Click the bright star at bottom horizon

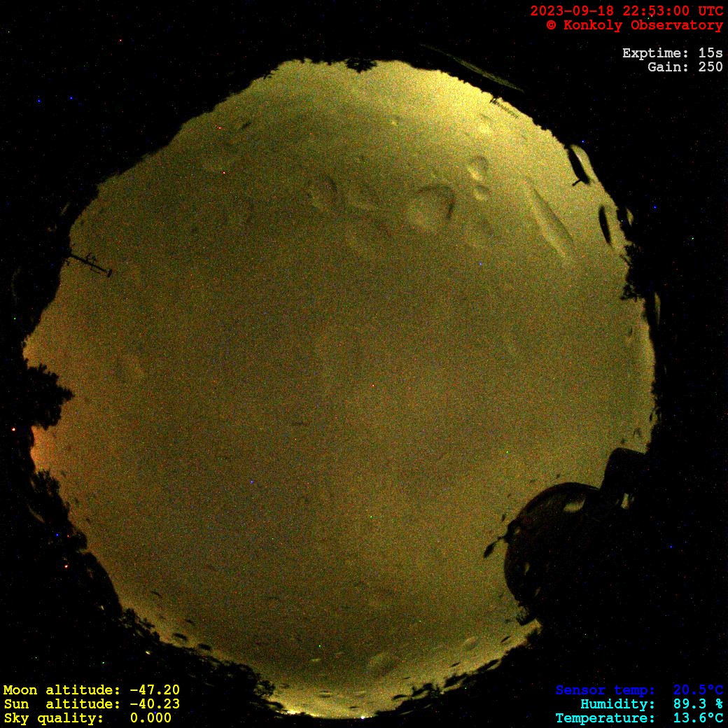tap(362, 716)
